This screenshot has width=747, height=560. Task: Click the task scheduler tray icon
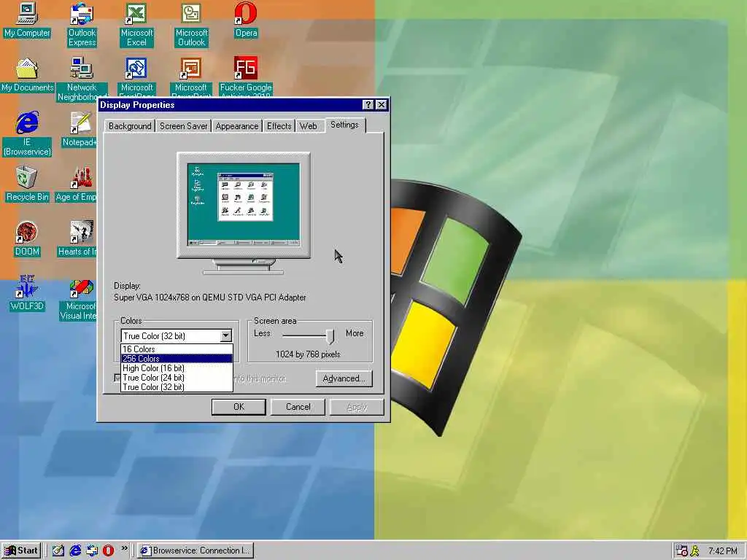(682, 551)
